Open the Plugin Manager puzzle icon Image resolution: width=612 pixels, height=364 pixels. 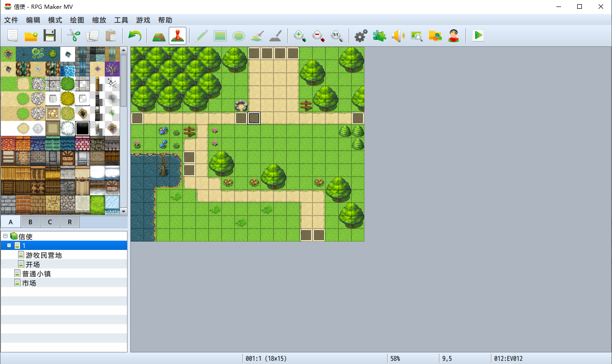click(380, 36)
